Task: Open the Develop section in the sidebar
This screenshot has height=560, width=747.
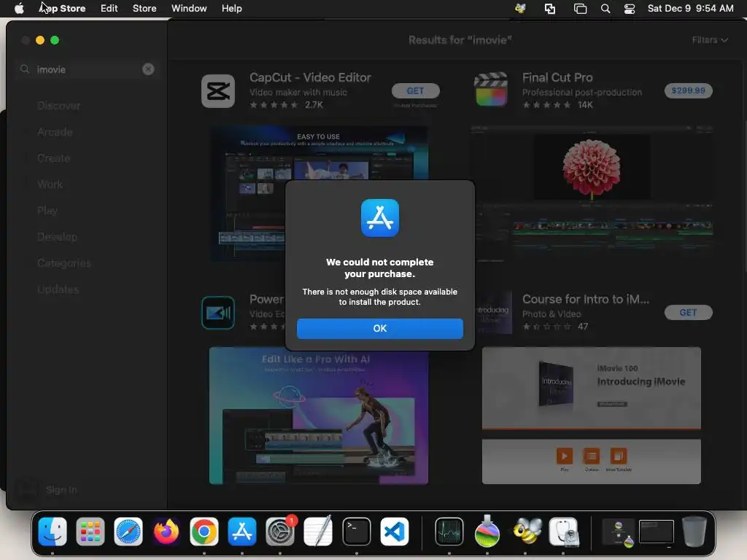Action: pyautogui.click(x=57, y=237)
